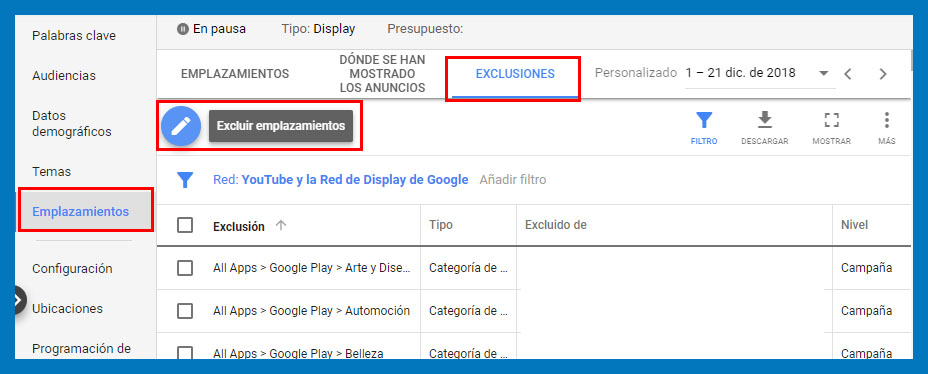Click the Excluir emplazamientos button
928x374 pixels.
point(281,125)
